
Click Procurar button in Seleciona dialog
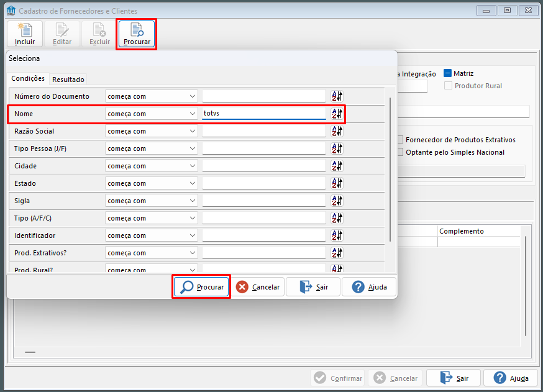[x=201, y=287]
